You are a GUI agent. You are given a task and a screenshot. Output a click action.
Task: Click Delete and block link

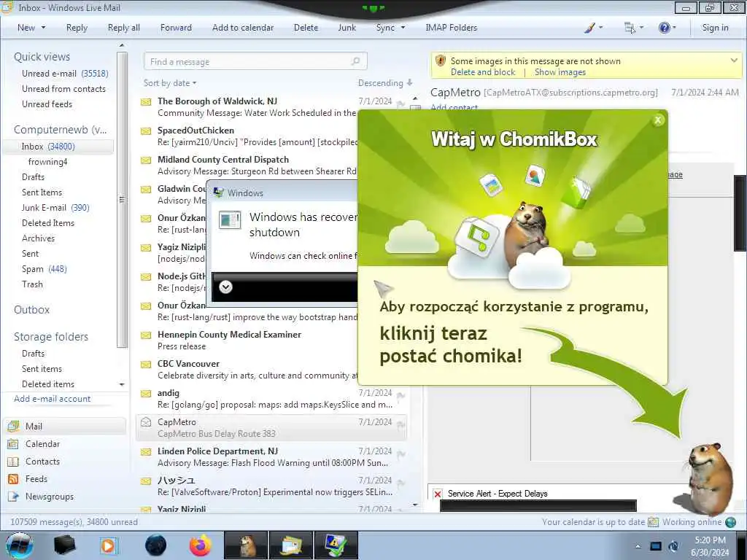pyautogui.click(x=483, y=72)
